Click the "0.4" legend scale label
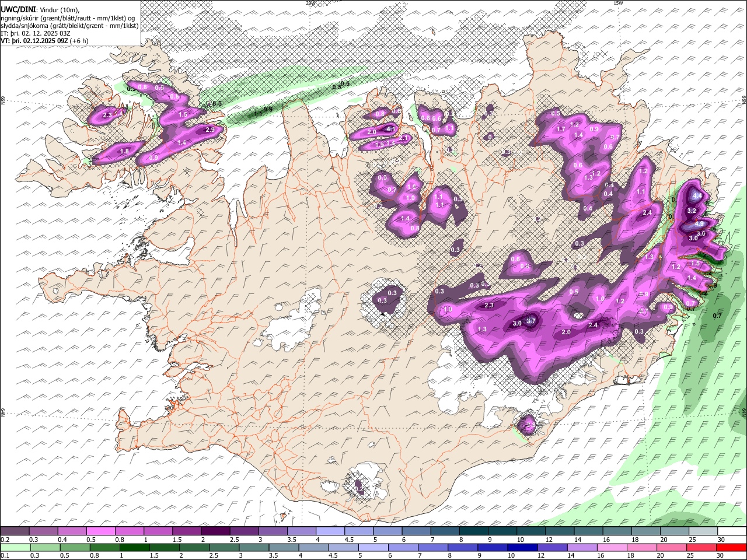The image size is (747, 560). (62, 540)
